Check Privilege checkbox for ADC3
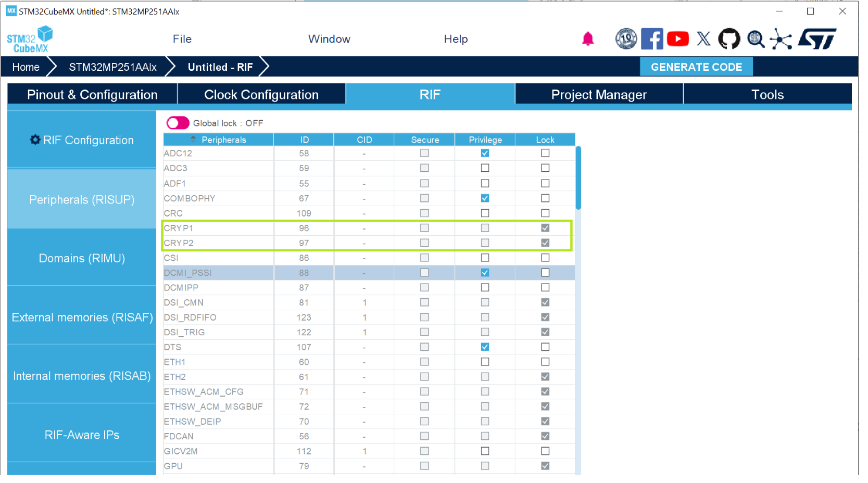The image size is (868, 483). pos(485,168)
